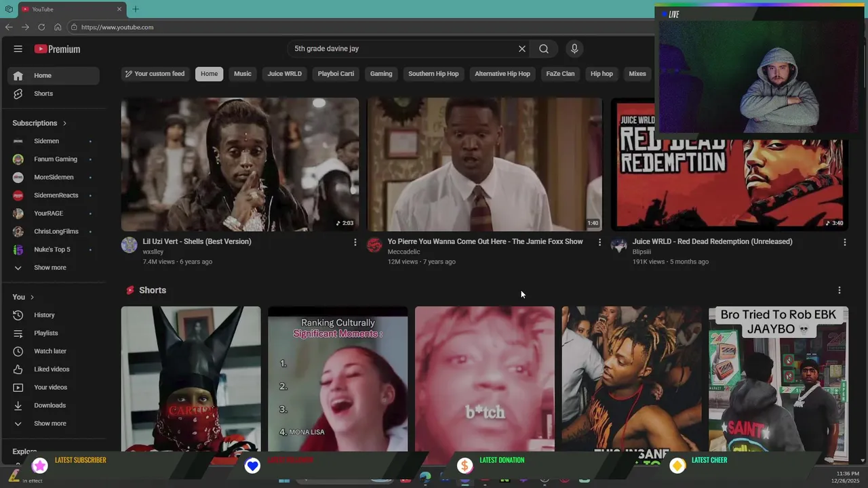The width and height of the screenshot is (868, 488).
Task: Open Playlists in the sidebar
Action: click(54, 333)
